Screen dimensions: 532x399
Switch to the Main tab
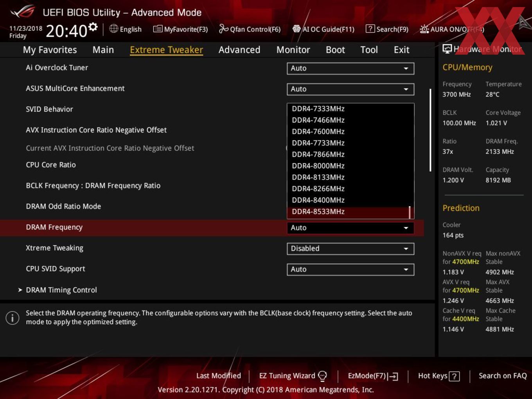103,50
